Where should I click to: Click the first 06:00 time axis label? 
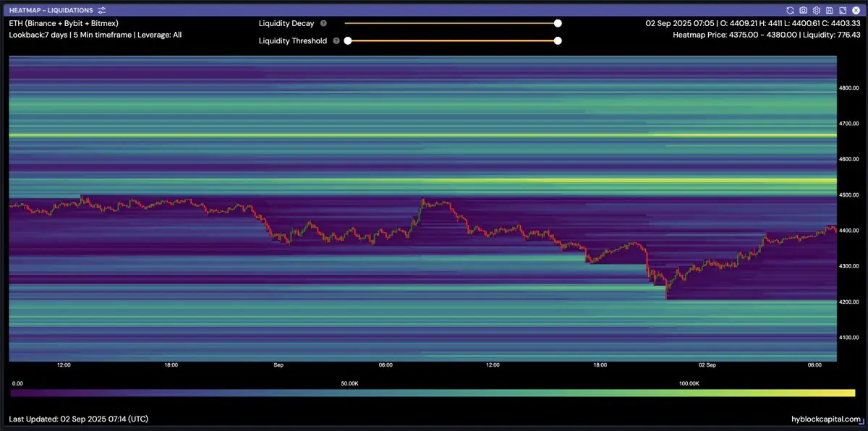386,365
